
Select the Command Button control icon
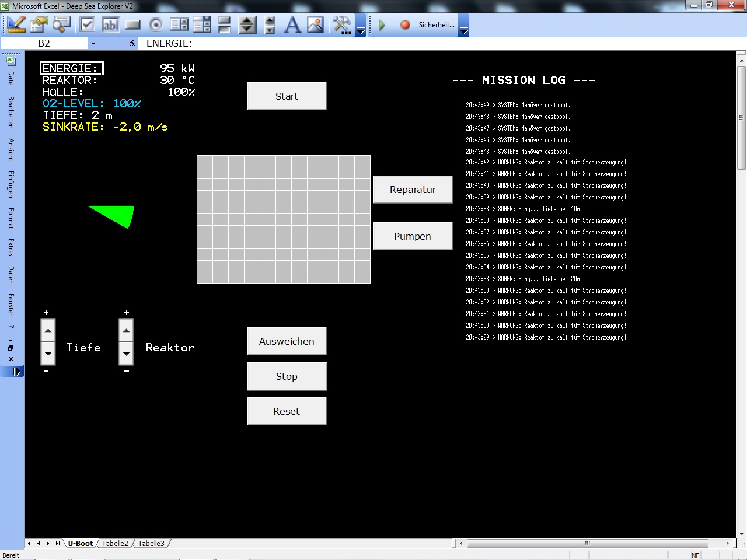[x=133, y=25]
